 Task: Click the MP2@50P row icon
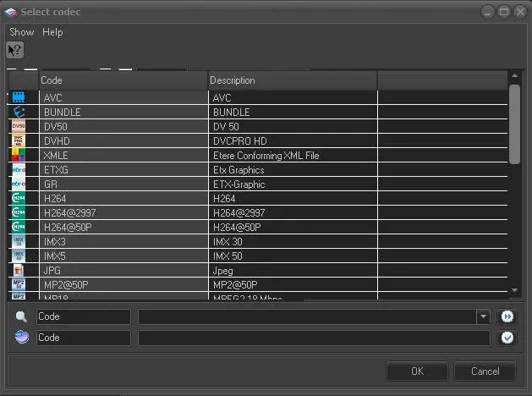(19, 284)
